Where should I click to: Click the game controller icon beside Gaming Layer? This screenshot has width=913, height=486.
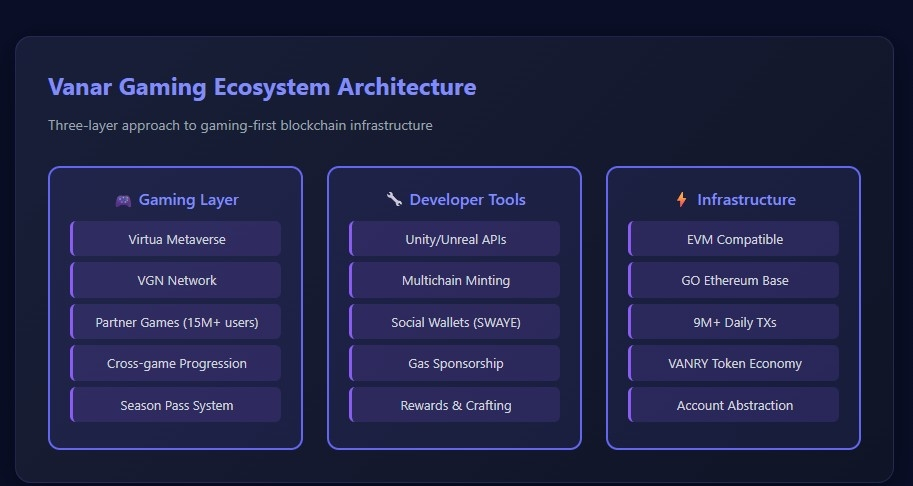[x=123, y=200]
